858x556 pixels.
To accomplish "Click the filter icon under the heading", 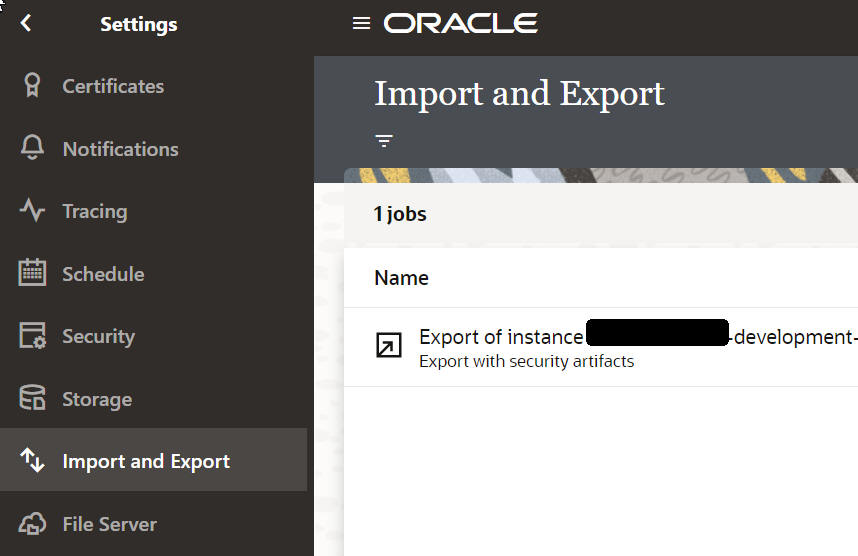I will pyautogui.click(x=384, y=141).
